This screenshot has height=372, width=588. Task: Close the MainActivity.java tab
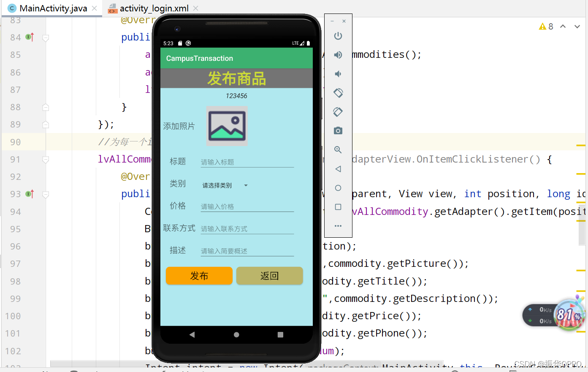[95, 8]
